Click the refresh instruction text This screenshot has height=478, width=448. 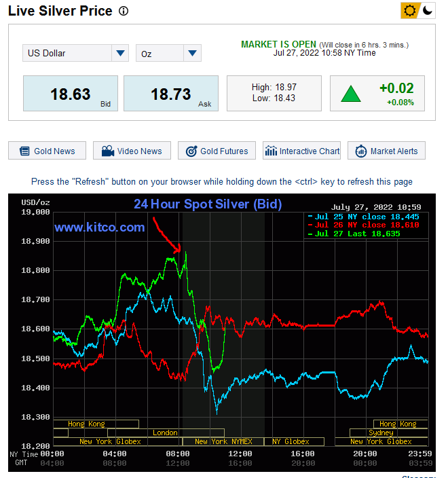point(221,182)
